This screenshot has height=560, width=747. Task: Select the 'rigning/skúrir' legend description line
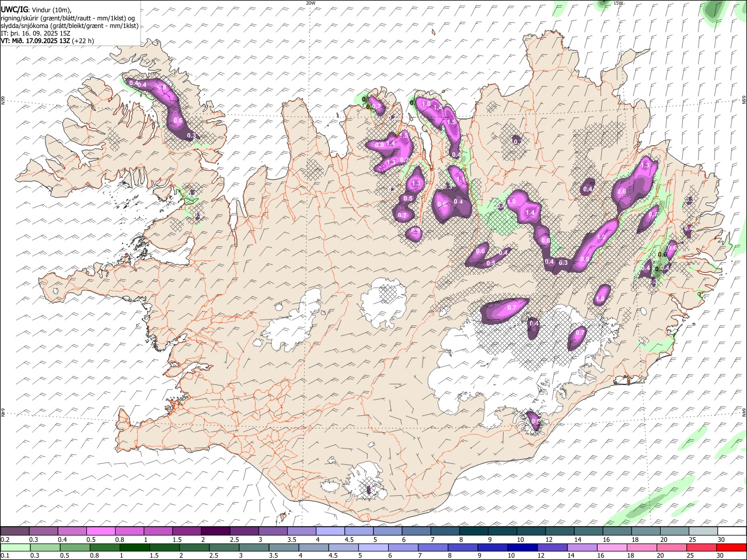point(68,18)
